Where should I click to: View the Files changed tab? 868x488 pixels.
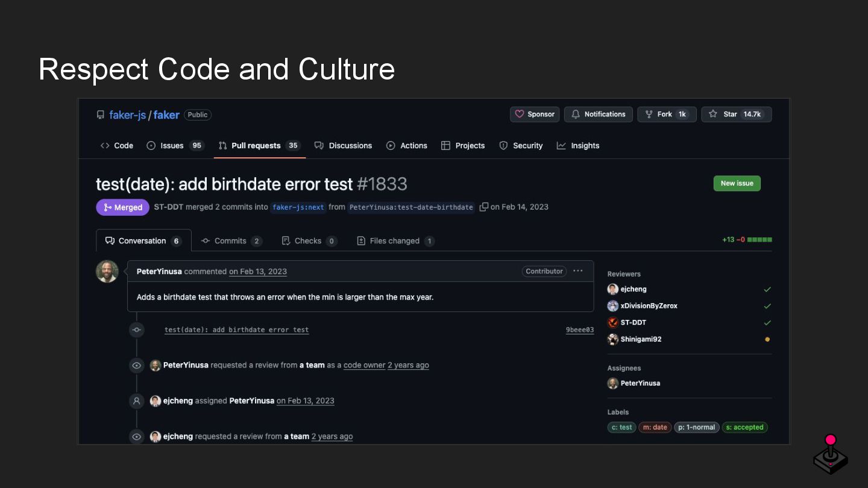395,240
